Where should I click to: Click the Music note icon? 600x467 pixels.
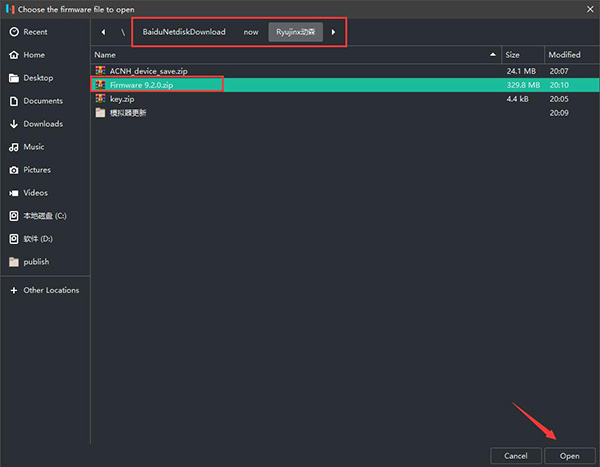pyautogui.click(x=14, y=147)
